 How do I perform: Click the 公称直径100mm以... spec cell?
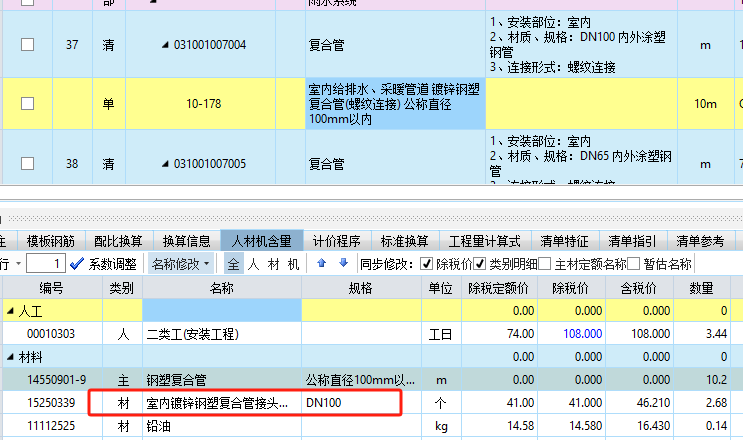click(361, 380)
